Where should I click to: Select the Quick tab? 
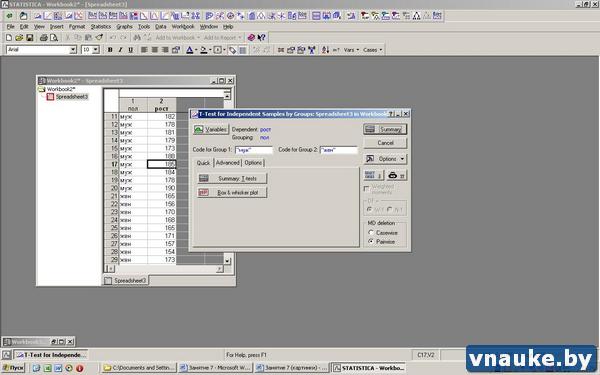tap(203, 163)
